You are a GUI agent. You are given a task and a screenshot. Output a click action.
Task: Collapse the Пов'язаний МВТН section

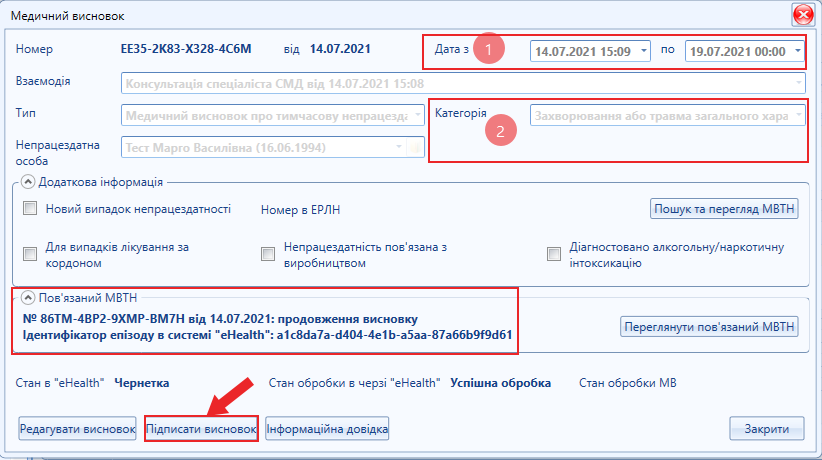coord(28,297)
